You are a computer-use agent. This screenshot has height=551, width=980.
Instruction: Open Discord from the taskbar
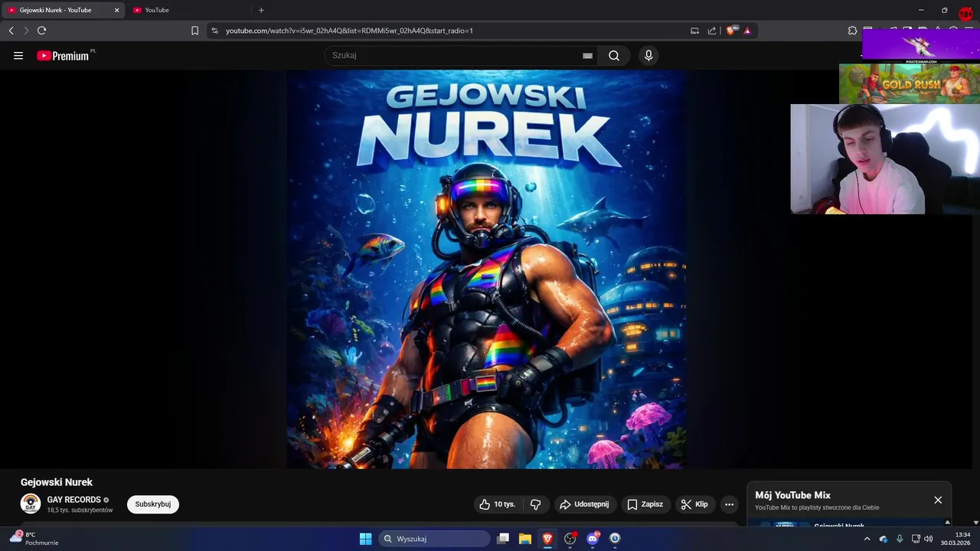pos(593,539)
